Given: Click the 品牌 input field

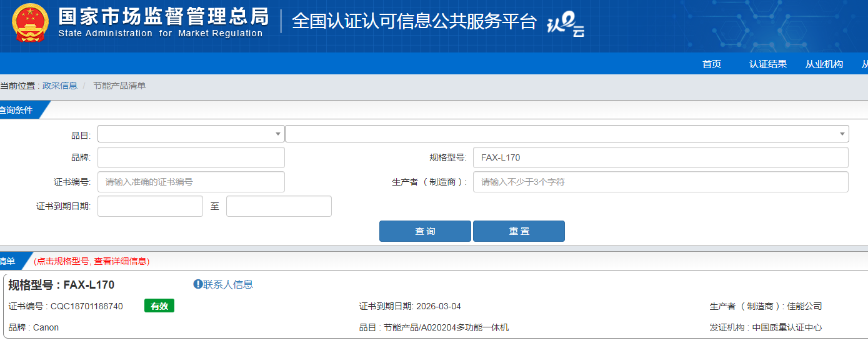Looking at the screenshot, I should pyautogui.click(x=191, y=157).
